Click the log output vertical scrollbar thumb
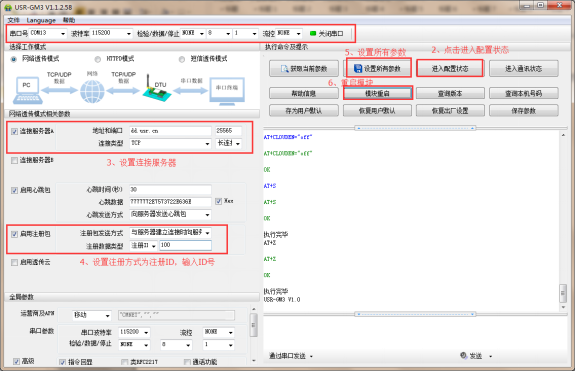Image resolution: width=576 pixels, height=372 pixels. pos(563,293)
